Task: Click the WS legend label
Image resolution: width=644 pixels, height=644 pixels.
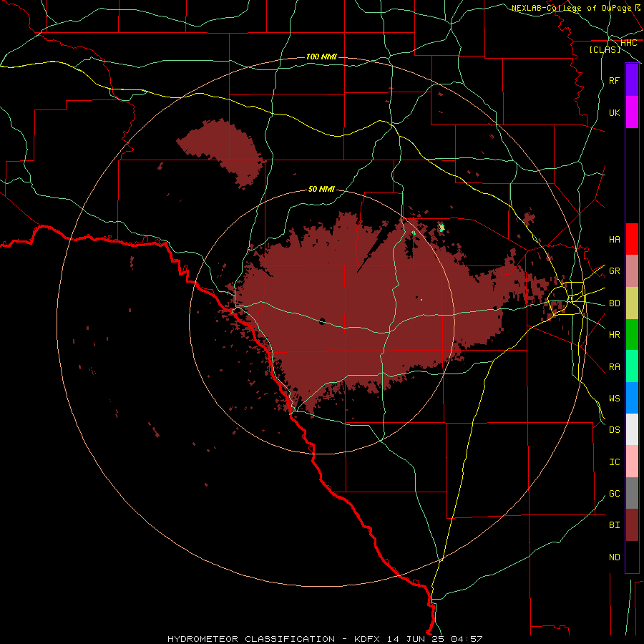Action: click(615, 398)
